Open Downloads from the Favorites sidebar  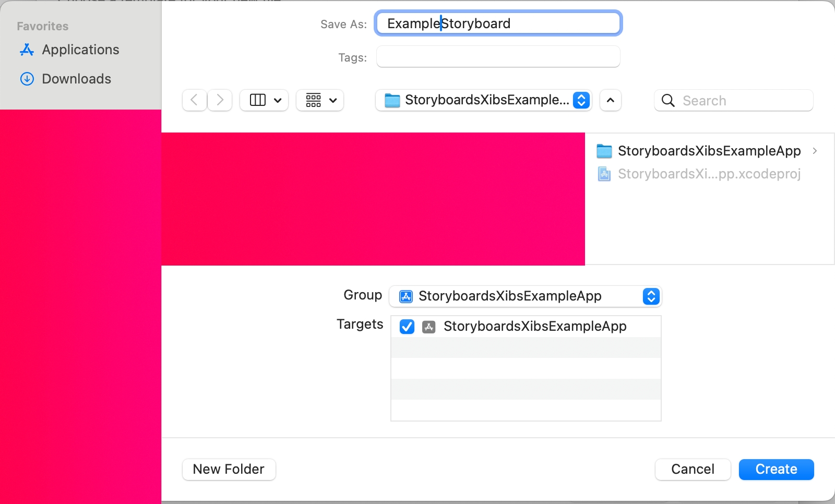(76, 79)
